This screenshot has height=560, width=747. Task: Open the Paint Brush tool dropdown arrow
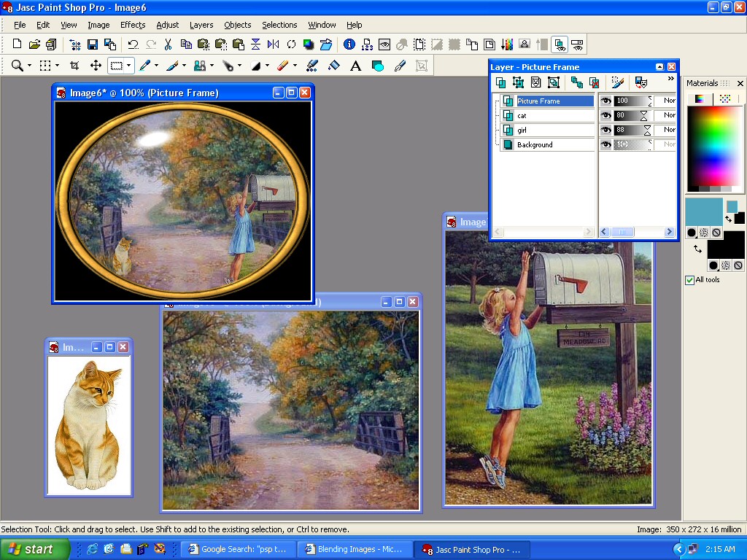tap(184, 65)
